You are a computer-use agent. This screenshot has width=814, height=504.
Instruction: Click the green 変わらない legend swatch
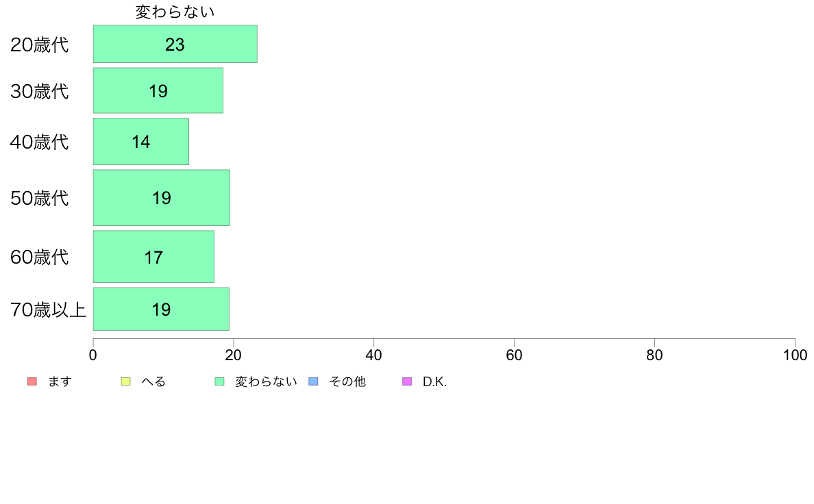219,381
